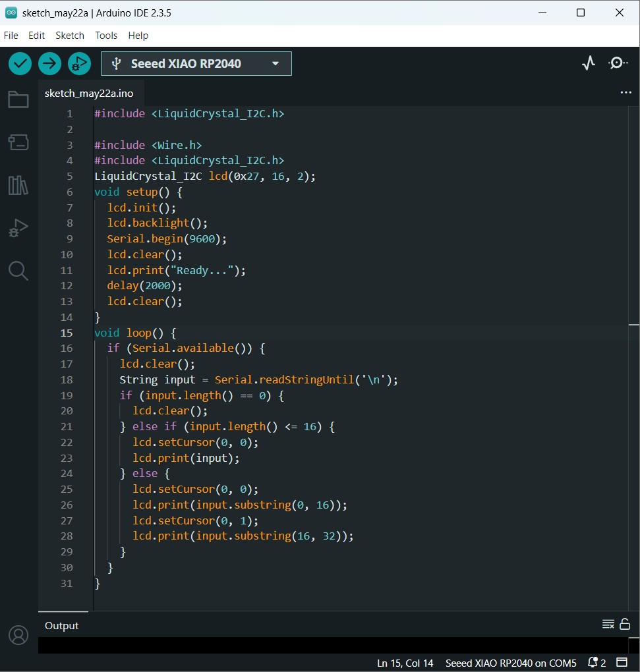The height and width of the screenshot is (672, 640).
Task: Toggle the bottom panel from status bar
Action: [622, 662]
